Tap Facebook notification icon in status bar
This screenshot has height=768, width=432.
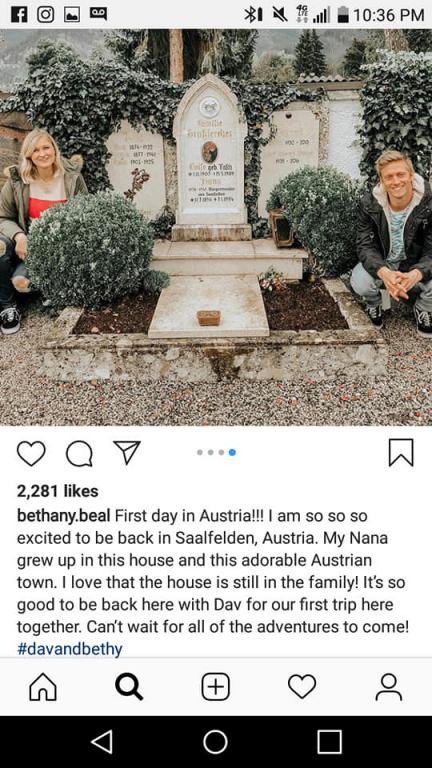(19, 15)
